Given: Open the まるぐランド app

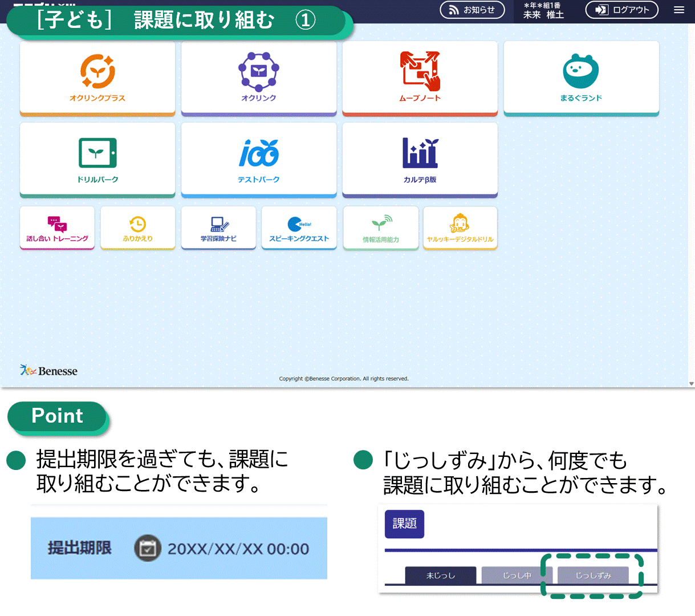Looking at the screenshot, I should click(582, 79).
